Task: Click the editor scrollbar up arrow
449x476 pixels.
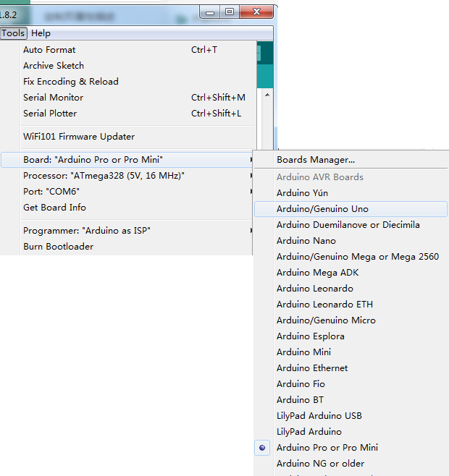Action: [267, 95]
